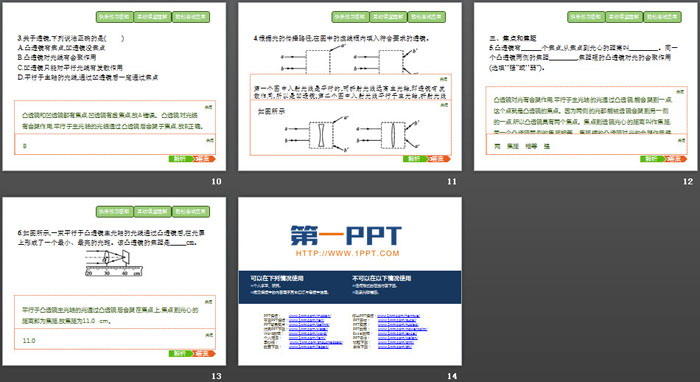
Task: Click middle green navigation tab on slide 13
Action: point(153,212)
